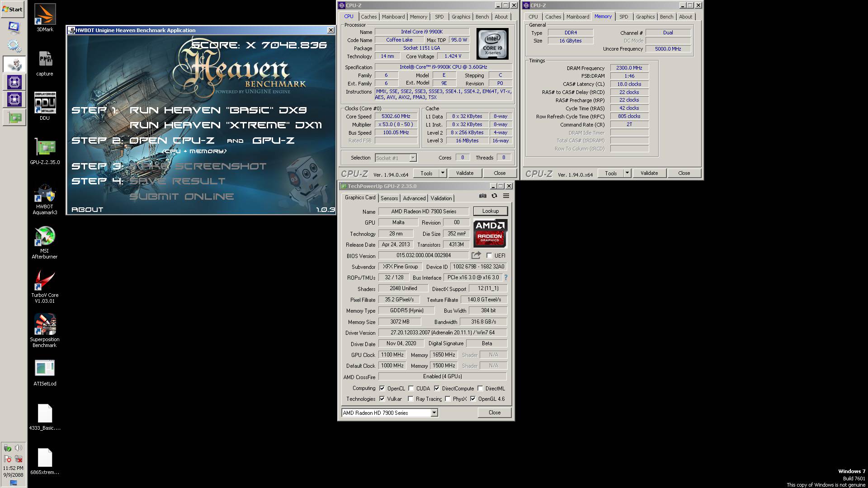Viewport: 868px width, 488px height.
Task: Launch the DDU display driver uninstaller
Action: tap(45, 107)
